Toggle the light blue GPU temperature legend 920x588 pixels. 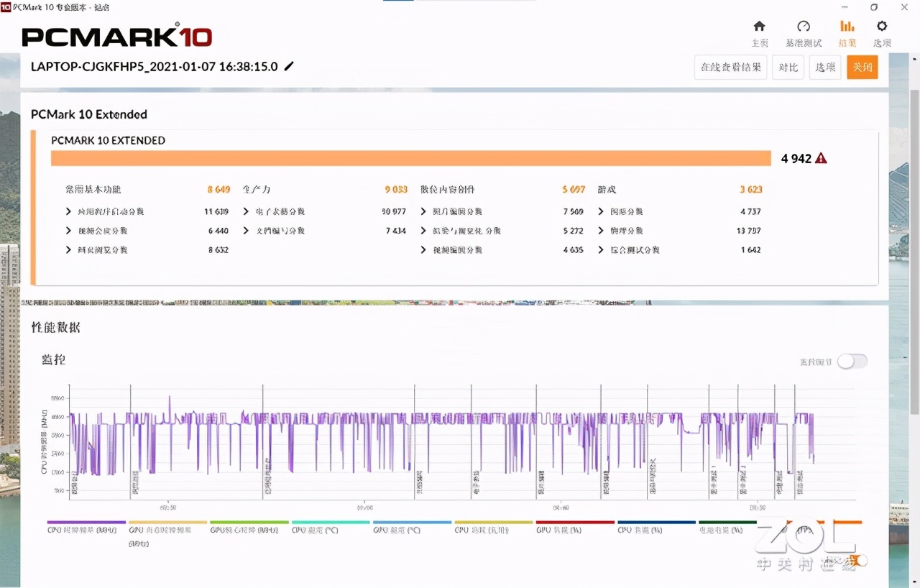(413, 528)
